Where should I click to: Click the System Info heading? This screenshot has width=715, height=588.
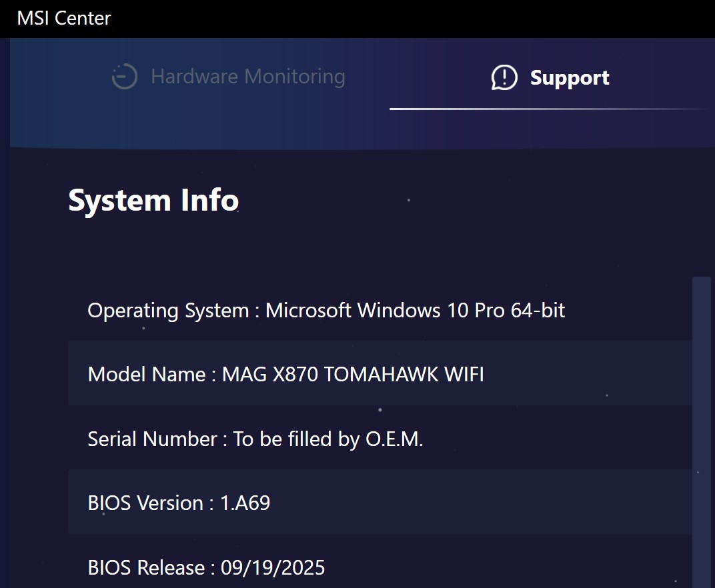coord(153,200)
